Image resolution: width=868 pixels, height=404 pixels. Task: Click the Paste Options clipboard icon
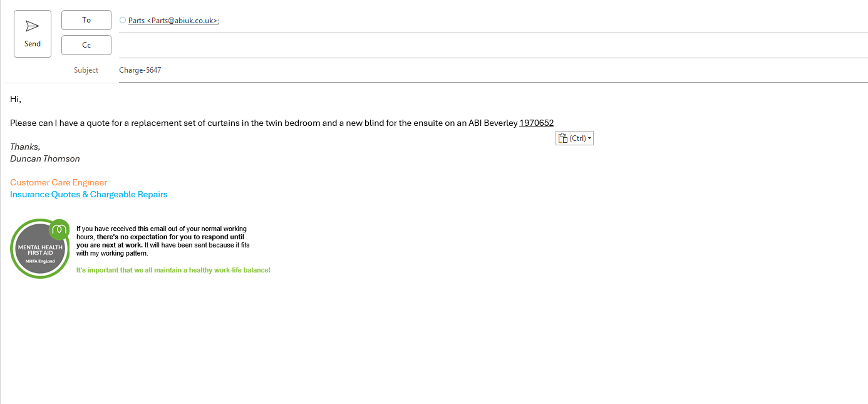coord(562,138)
